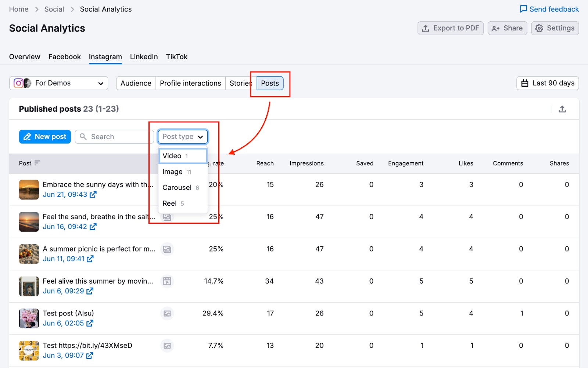This screenshot has width=588, height=368.
Task: Open the Last 90 days date range selector
Action: click(x=547, y=83)
